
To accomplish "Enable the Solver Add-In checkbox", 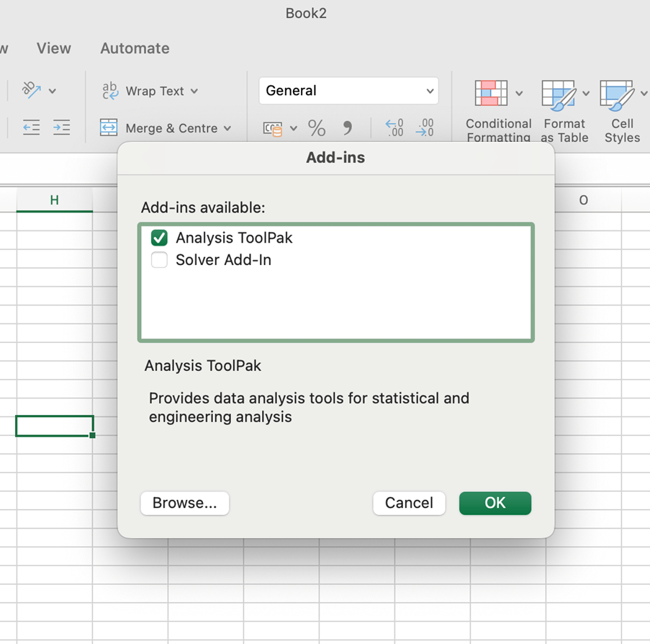I will pos(159,260).
